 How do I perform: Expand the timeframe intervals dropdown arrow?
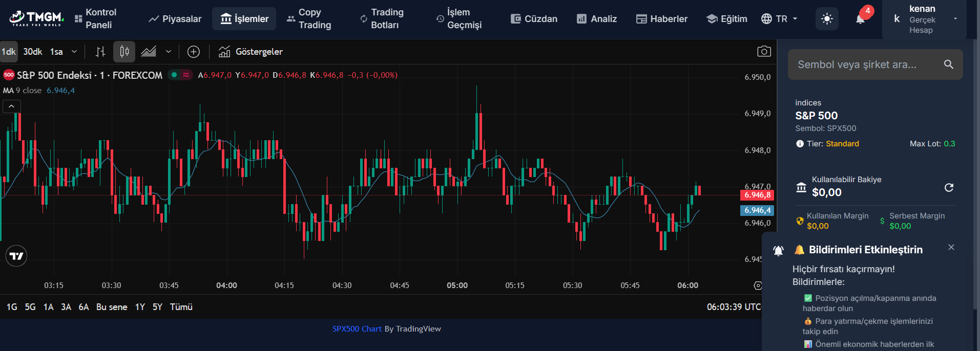[x=74, y=52]
